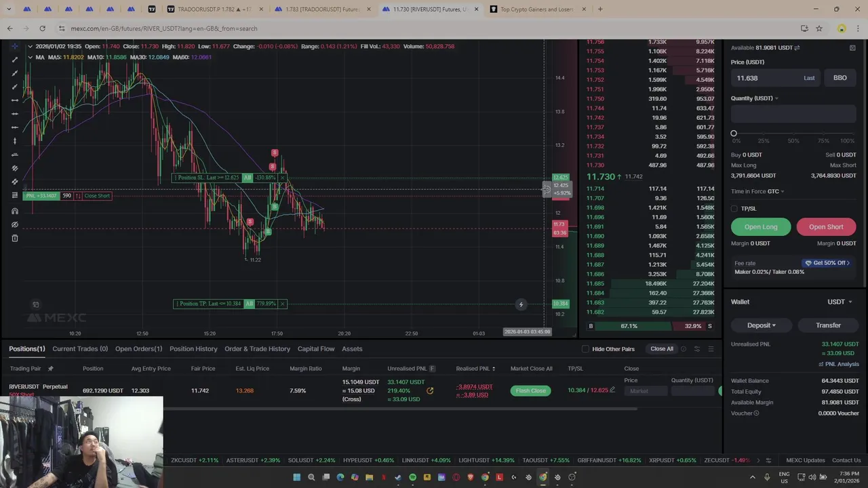868x488 pixels.
Task: Switch to the Positions(1) tab
Action: 27,349
